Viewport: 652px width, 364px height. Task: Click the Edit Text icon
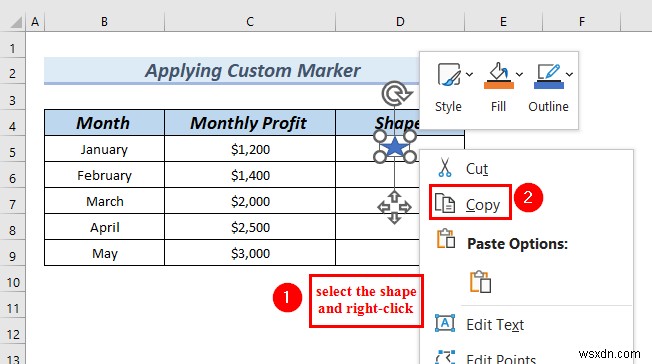(x=445, y=323)
